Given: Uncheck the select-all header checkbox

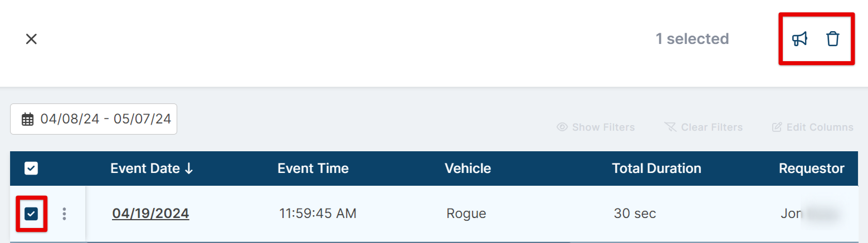Looking at the screenshot, I should 31,168.
